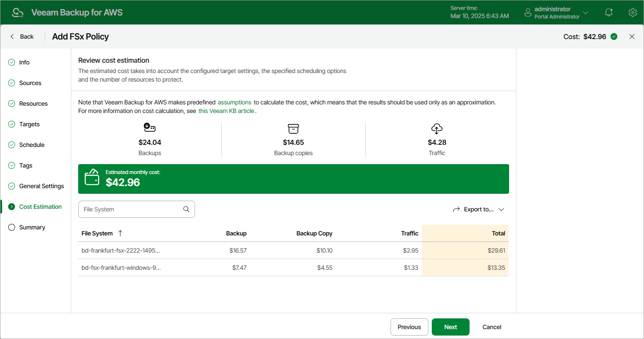Image resolution: width=644 pixels, height=339 pixels.
Task: Click inside the File System search field
Action: click(129, 209)
